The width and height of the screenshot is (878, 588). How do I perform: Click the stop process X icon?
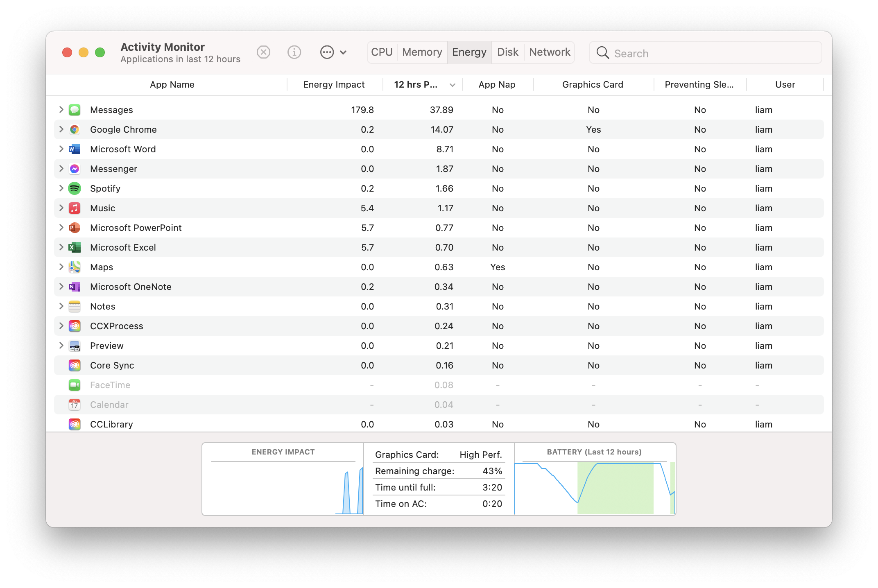click(x=263, y=52)
